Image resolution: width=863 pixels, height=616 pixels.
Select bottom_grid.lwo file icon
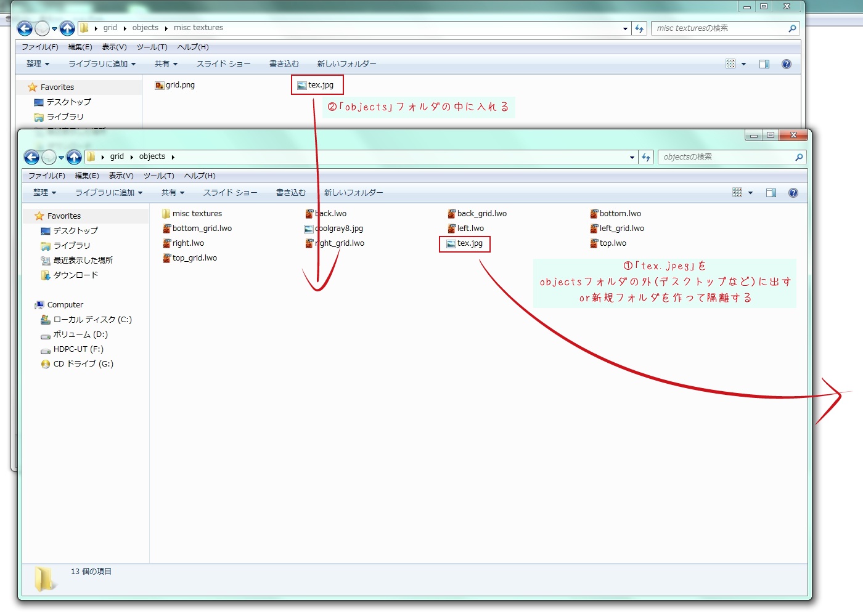coord(167,229)
